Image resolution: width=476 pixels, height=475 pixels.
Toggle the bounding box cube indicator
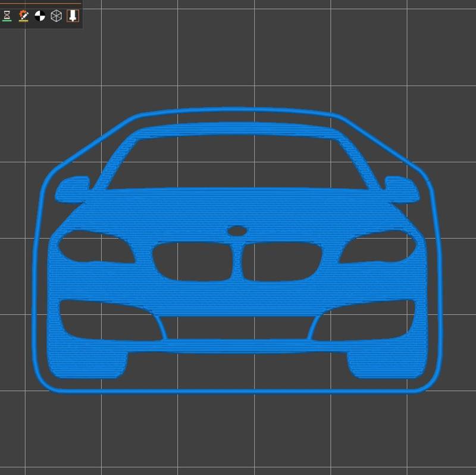point(55,15)
